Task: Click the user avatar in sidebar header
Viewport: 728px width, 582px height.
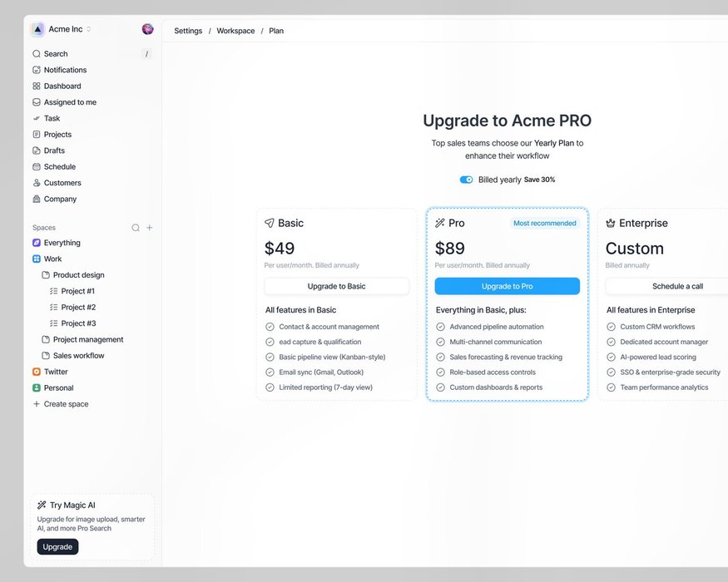Action: (x=147, y=29)
